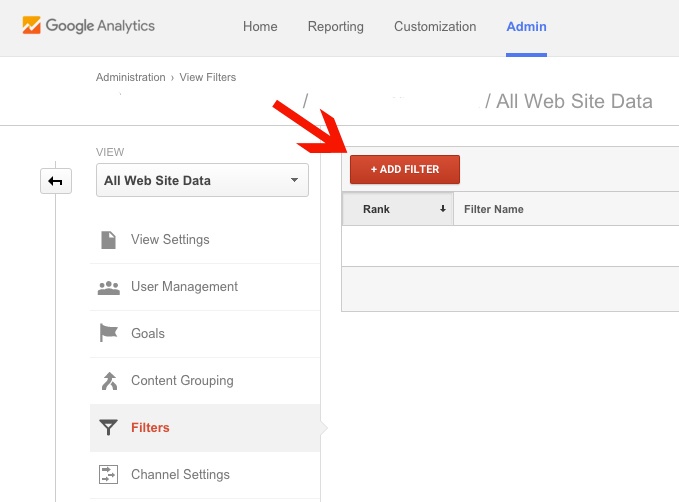This screenshot has height=502, width=679.
Task: Click the Filter Name column header
Action: coord(494,209)
